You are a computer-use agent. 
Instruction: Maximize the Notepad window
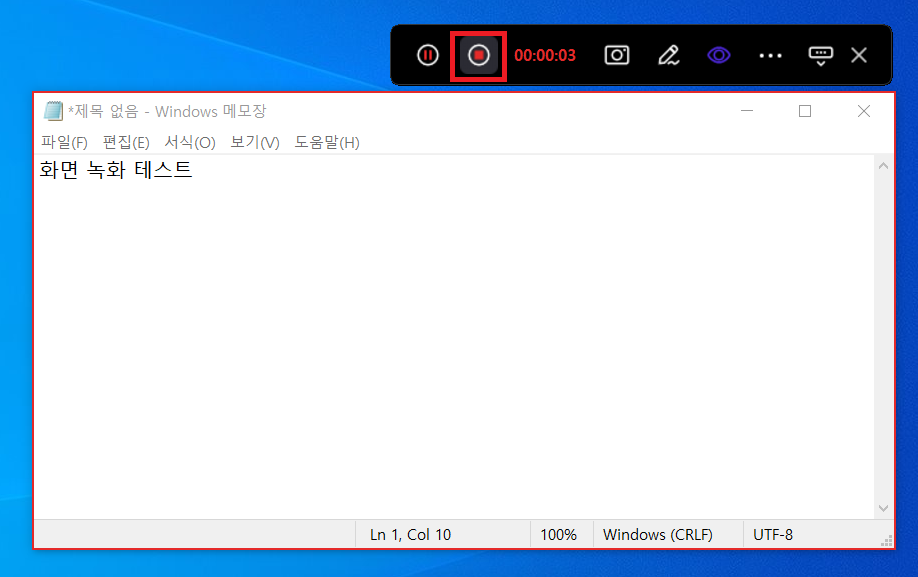(805, 111)
